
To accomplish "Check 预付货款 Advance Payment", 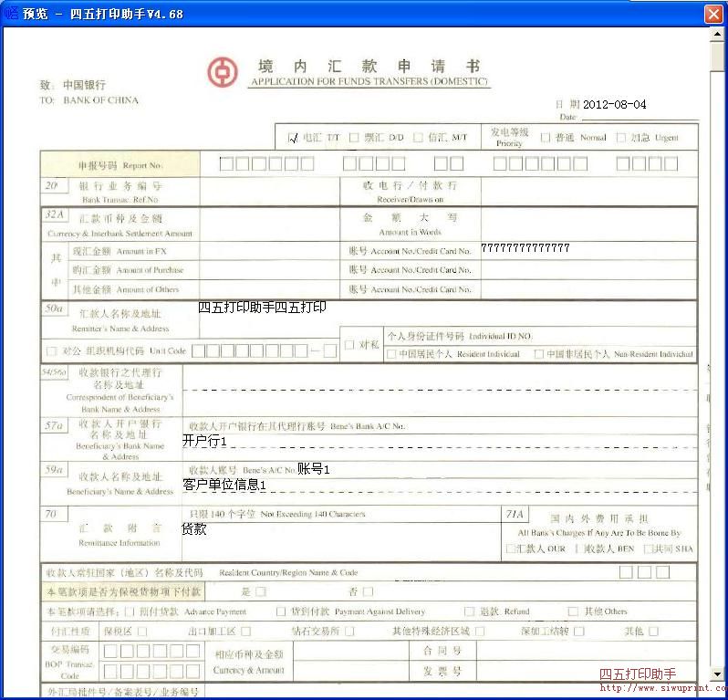I will point(130,611).
